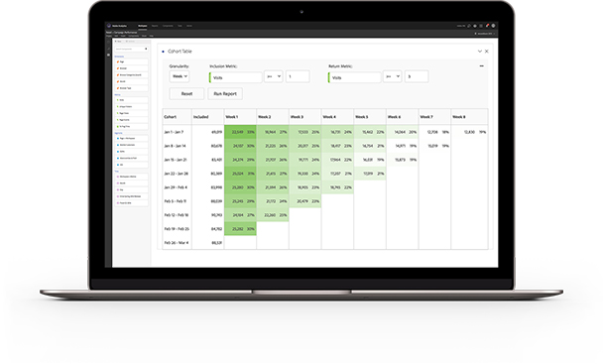Open the Admin tab
603x364 pixels.
(189, 26)
